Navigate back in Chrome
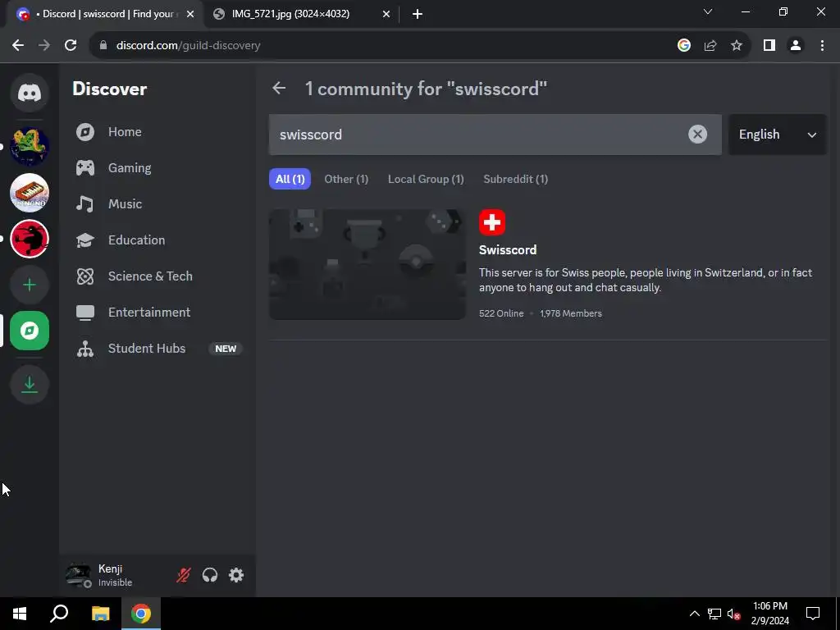This screenshot has width=840, height=630. click(18, 46)
